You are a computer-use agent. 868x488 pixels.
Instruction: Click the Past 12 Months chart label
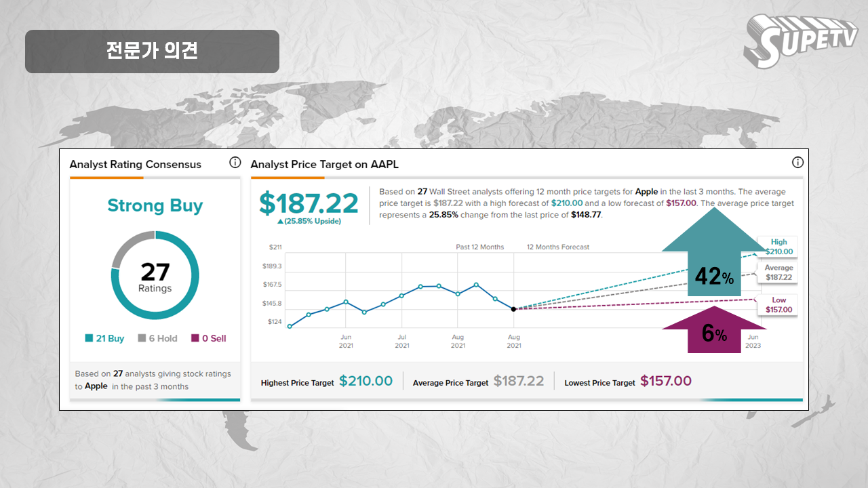pyautogui.click(x=480, y=247)
